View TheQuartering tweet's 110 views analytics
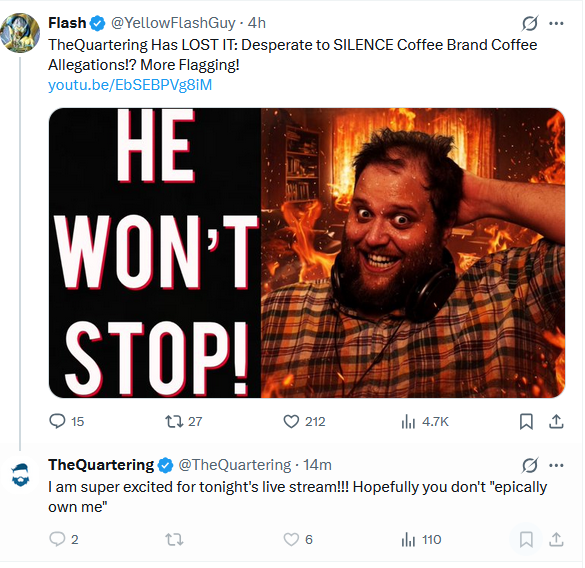 (x=421, y=539)
